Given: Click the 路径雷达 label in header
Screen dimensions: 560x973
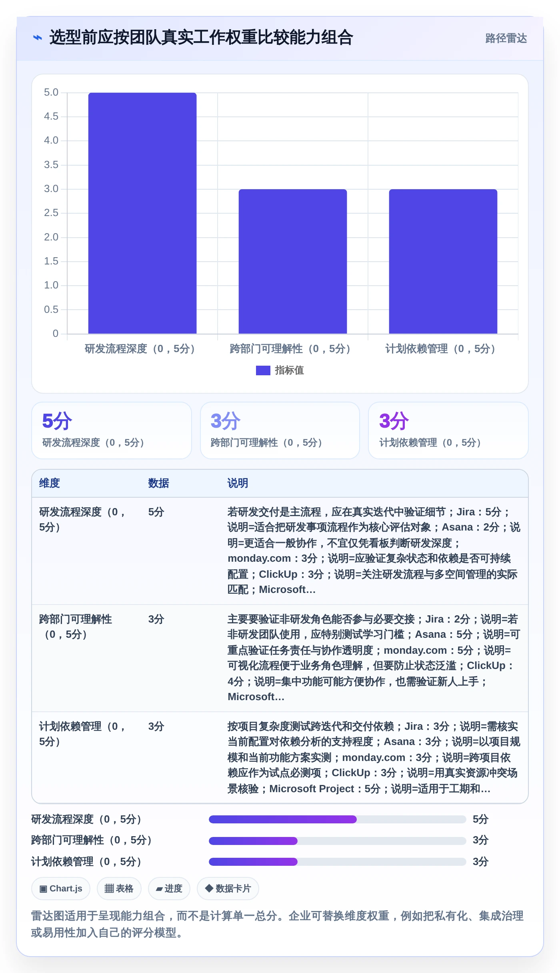Looking at the screenshot, I should tap(506, 38).
